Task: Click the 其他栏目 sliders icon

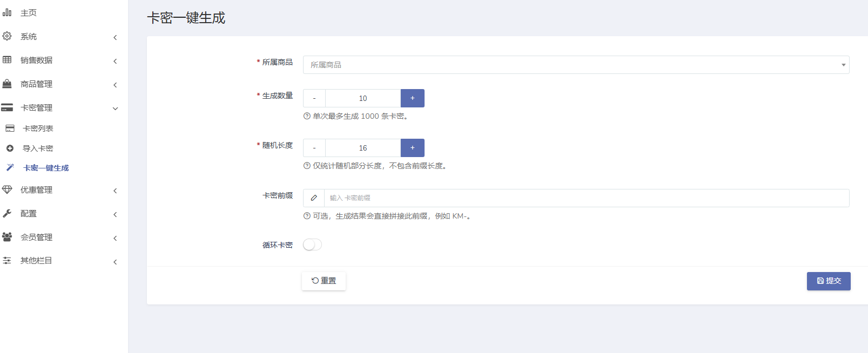Action: (7, 261)
